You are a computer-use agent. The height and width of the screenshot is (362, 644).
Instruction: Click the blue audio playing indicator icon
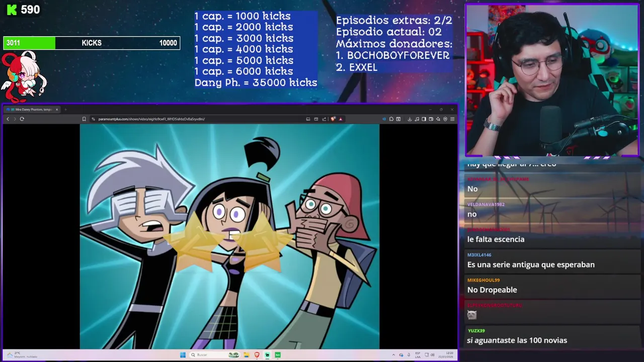coord(384,119)
